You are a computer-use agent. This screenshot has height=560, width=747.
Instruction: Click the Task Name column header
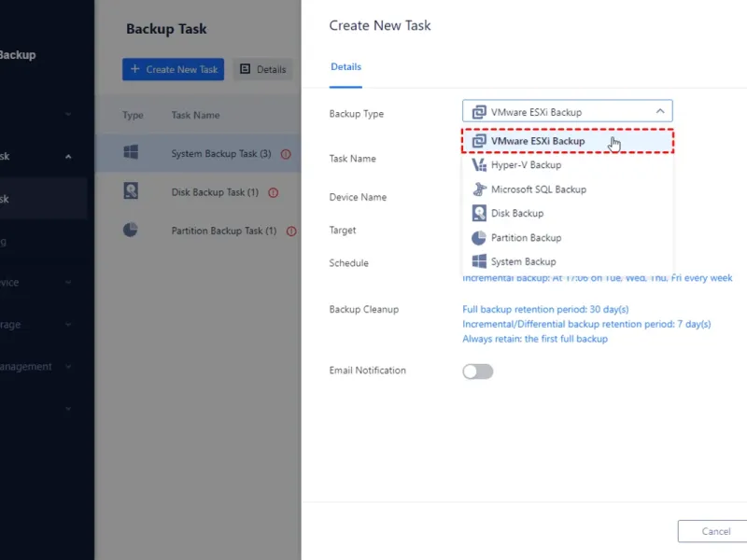coord(196,115)
